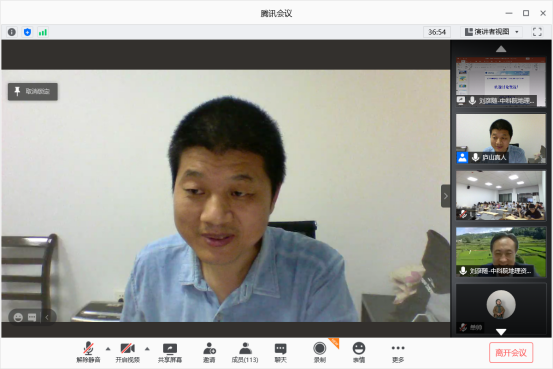This screenshot has height=369, width=553.
Task: Unmute the microphone (解除静音)
Action: [88, 353]
